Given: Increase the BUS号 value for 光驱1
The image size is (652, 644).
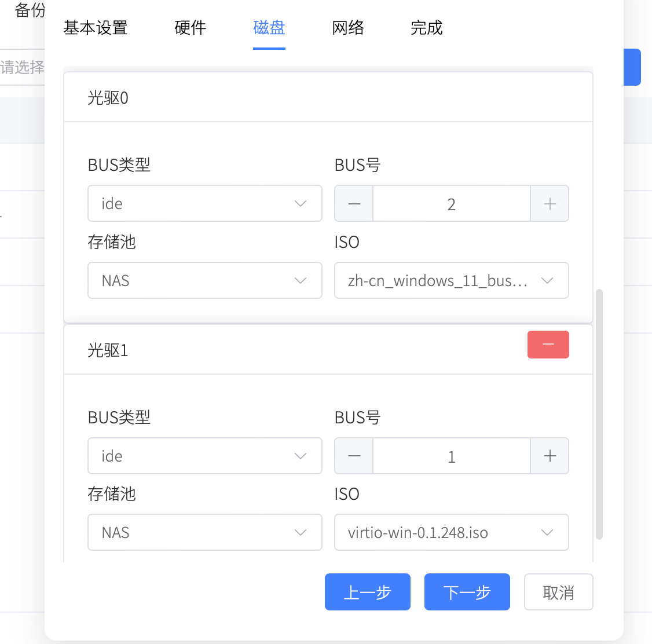Looking at the screenshot, I should tap(549, 456).
